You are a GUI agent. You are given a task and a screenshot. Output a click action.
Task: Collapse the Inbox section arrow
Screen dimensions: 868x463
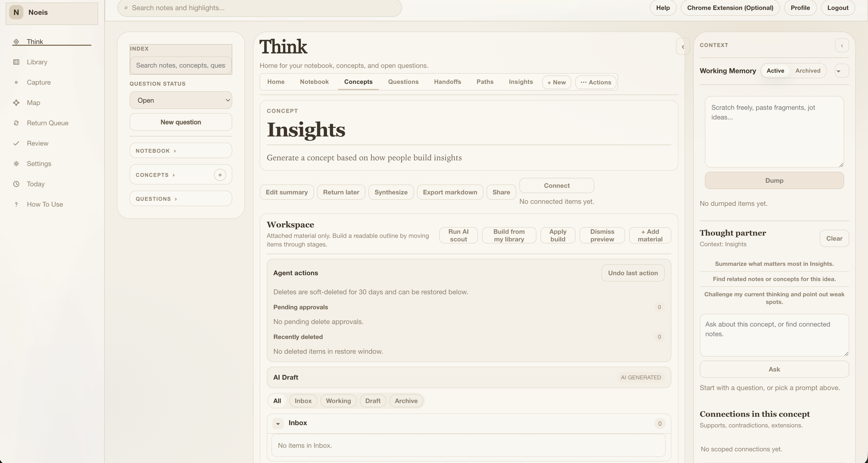pyautogui.click(x=278, y=423)
